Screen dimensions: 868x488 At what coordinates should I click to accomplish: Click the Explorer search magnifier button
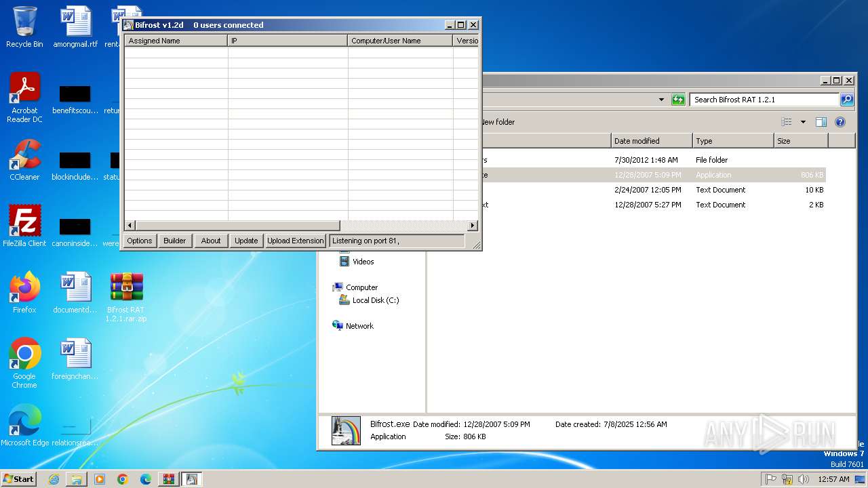847,100
